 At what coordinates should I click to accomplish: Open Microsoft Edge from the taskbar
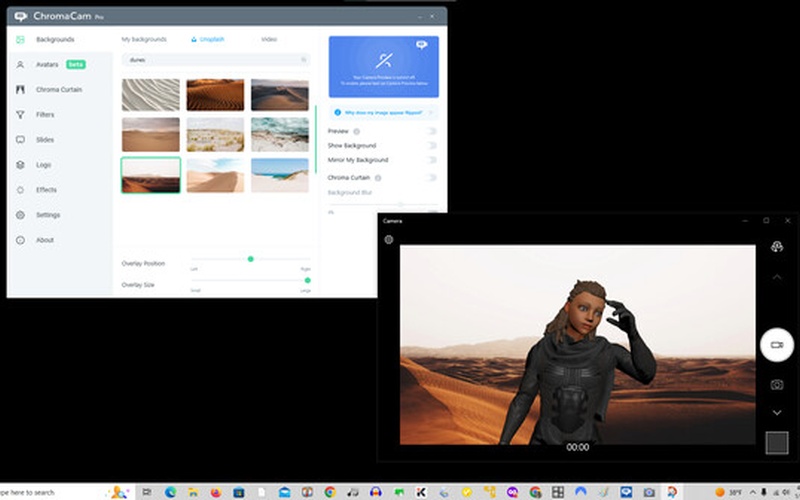[170, 492]
